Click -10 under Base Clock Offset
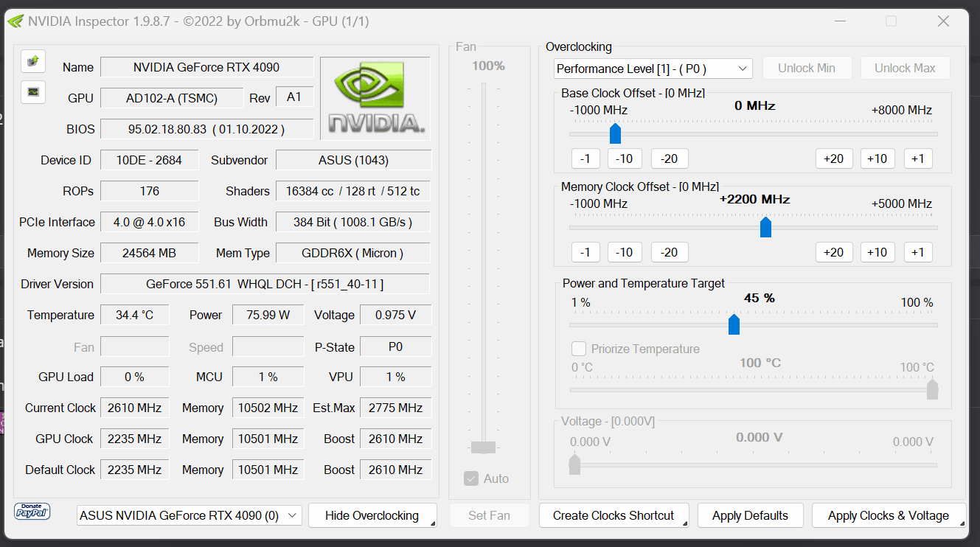Screen dimensions: 980x547 [625, 158]
